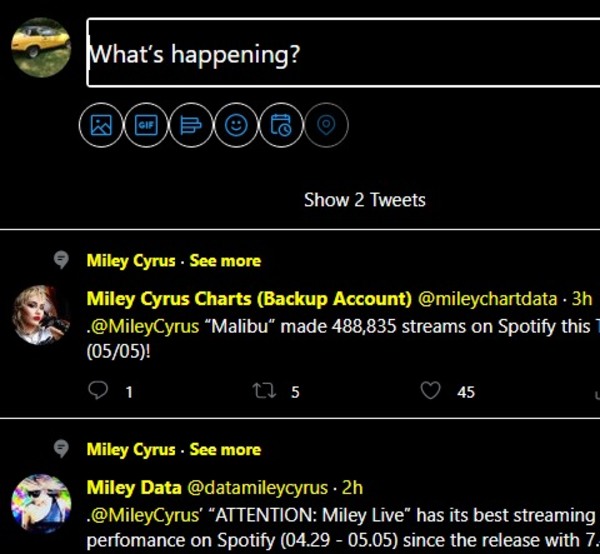
Task: Open See more above Miley Data tweet
Action: [x=225, y=450]
